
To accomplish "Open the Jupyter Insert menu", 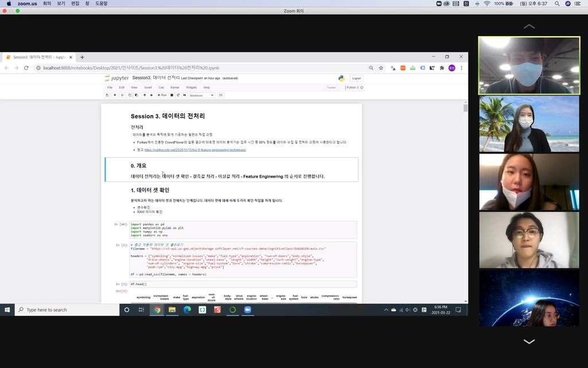I will [x=148, y=87].
